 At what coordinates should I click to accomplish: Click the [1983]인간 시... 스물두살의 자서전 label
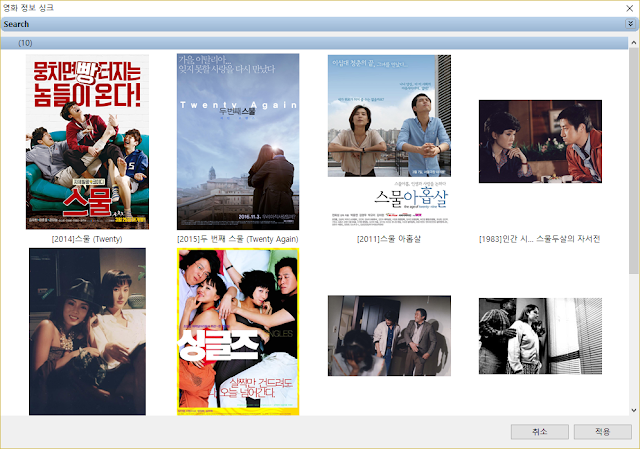(540, 239)
